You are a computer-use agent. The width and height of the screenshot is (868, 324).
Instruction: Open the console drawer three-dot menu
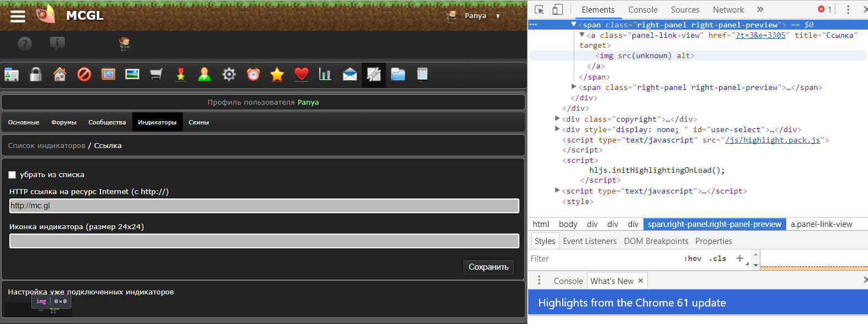[539, 281]
